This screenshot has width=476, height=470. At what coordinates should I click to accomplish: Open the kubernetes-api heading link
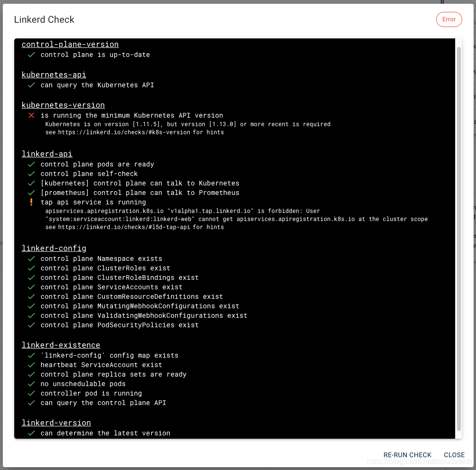click(54, 74)
